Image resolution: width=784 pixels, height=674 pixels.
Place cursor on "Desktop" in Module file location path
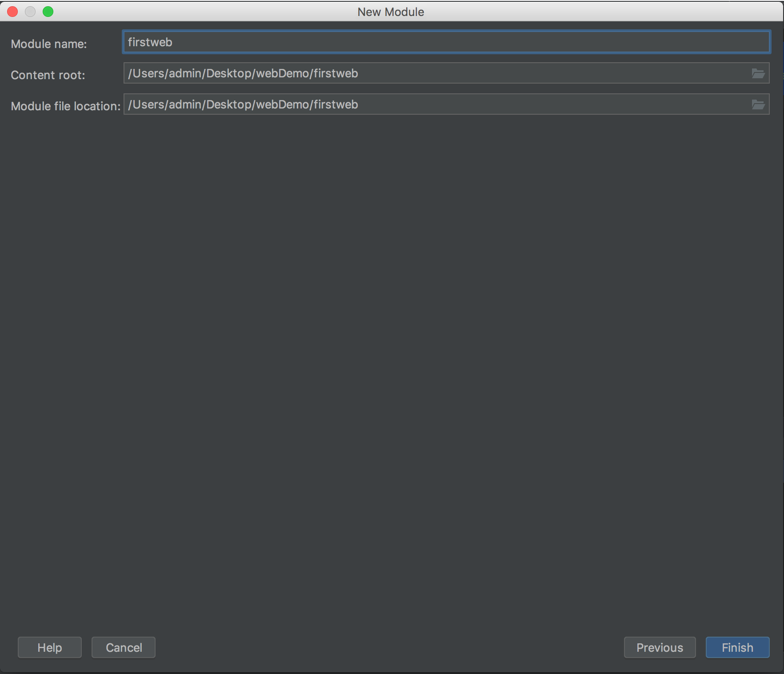coord(229,104)
